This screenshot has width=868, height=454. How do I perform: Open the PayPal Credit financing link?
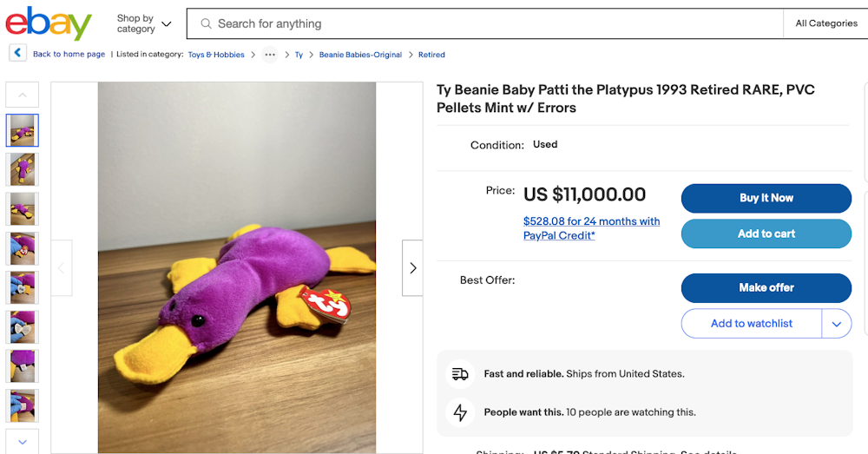pyautogui.click(x=591, y=228)
